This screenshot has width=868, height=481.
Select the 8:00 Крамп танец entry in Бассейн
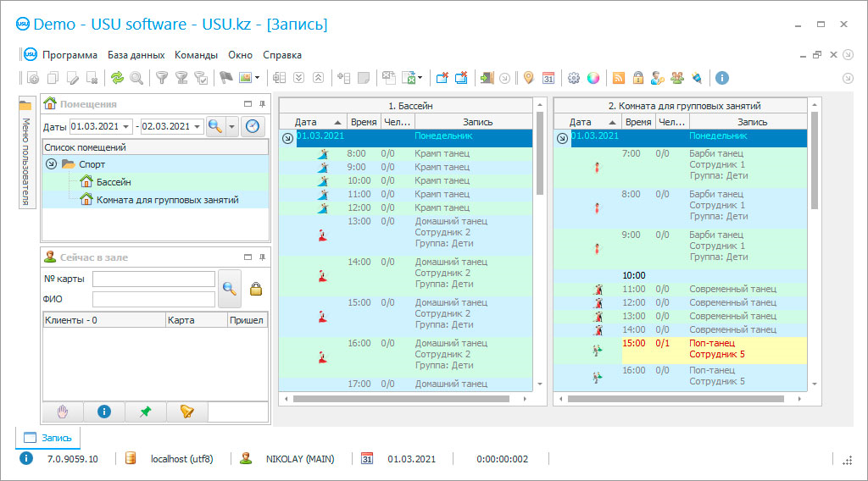406,153
